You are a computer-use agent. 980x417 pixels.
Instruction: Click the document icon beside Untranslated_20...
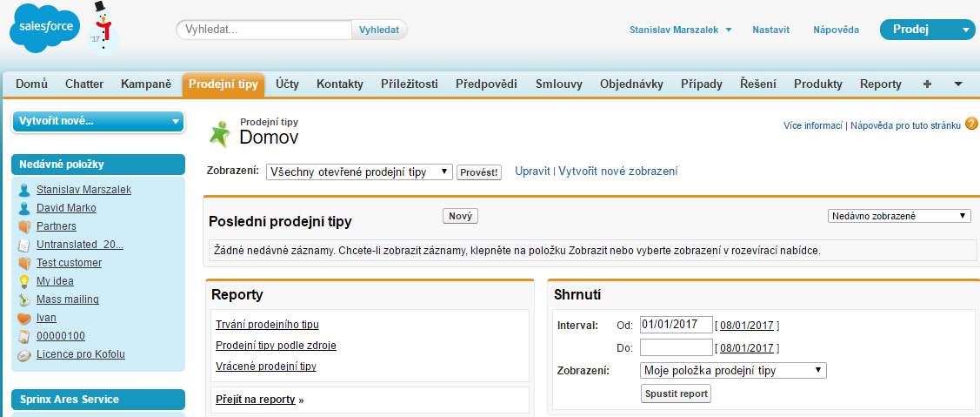click(x=24, y=245)
